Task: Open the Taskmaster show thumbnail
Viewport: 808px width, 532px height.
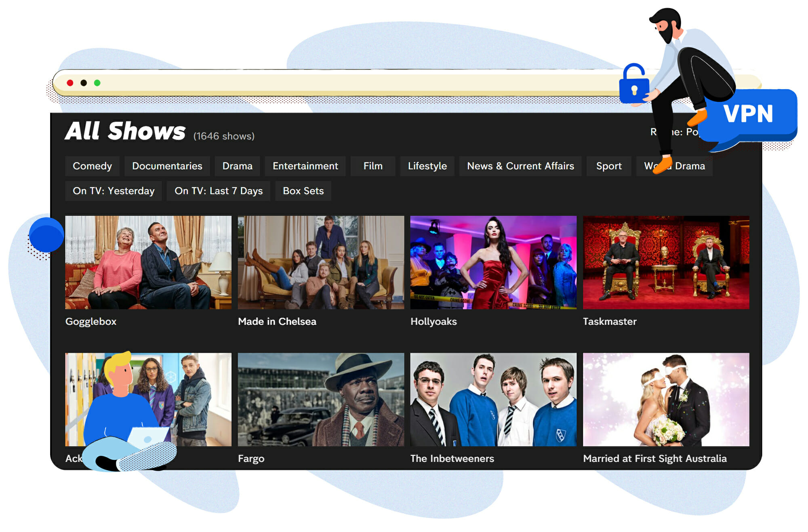Action: coord(666,262)
